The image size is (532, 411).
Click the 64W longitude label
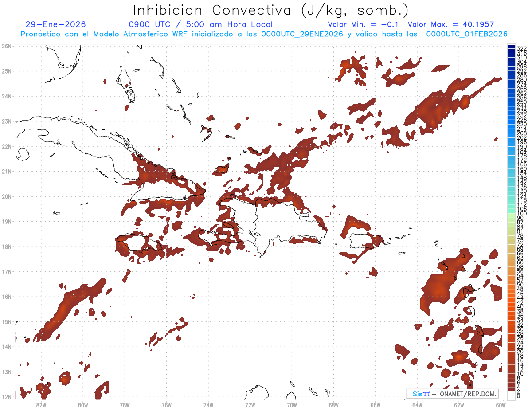(x=417, y=404)
